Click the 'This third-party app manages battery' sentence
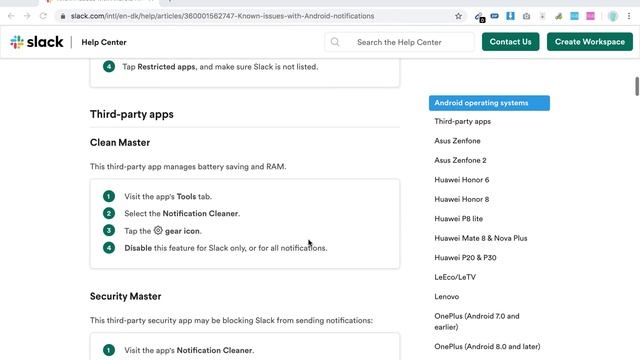The height and width of the screenshot is (360, 640). (188, 167)
